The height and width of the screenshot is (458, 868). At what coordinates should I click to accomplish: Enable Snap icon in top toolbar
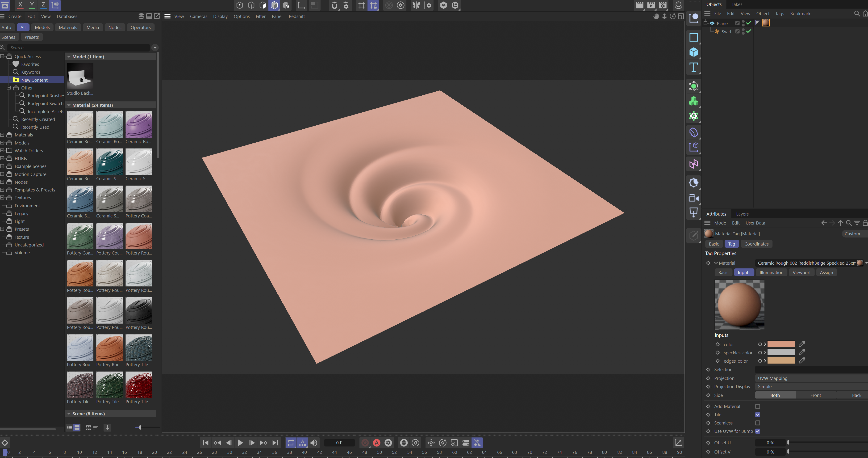(x=335, y=5)
